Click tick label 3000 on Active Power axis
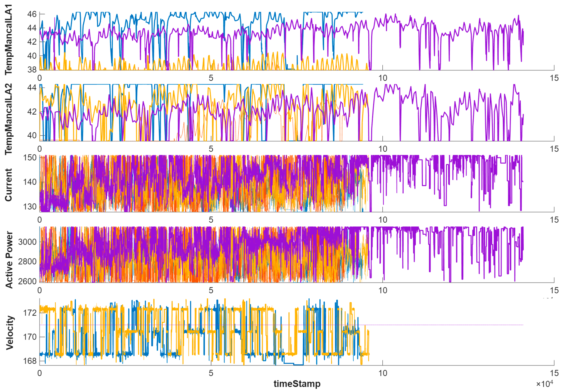The width and height of the screenshot is (562, 392). (x=27, y=242)
